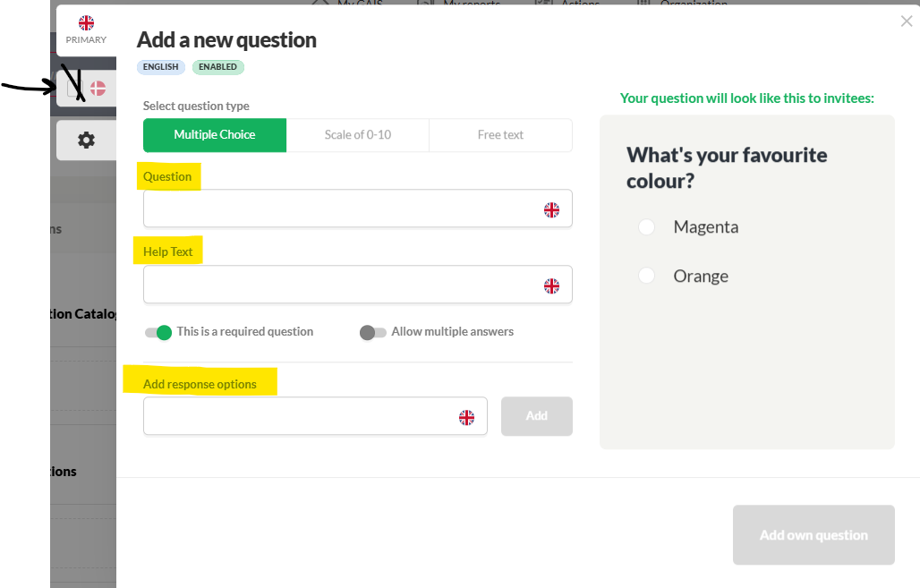This screenshot has height=588, width=920.
Task: Click the Add a new question heading
Action: [x=226, y=40]
